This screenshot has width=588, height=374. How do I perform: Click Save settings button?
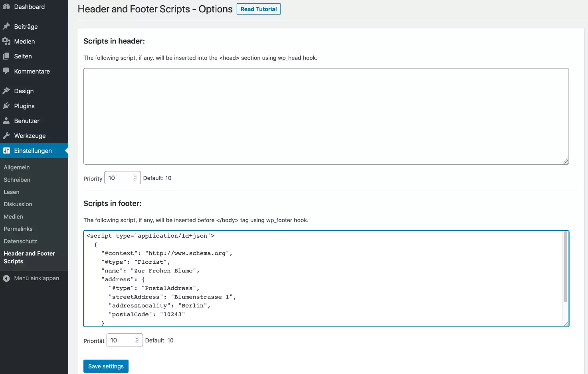coord(106,366)
